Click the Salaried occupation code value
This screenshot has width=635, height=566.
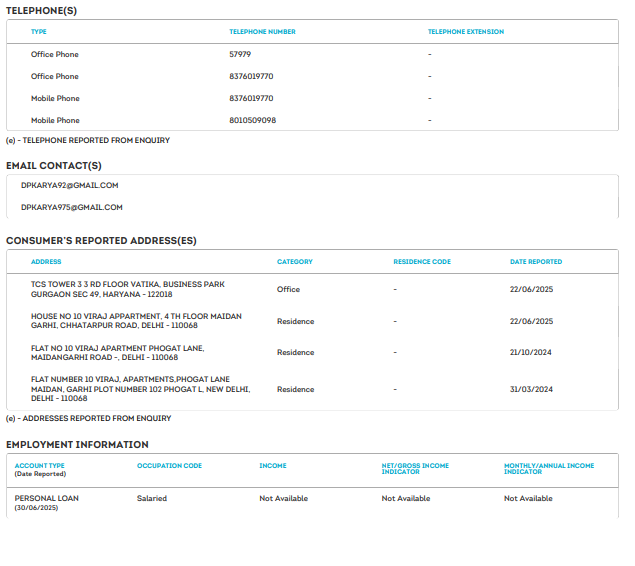152,498
